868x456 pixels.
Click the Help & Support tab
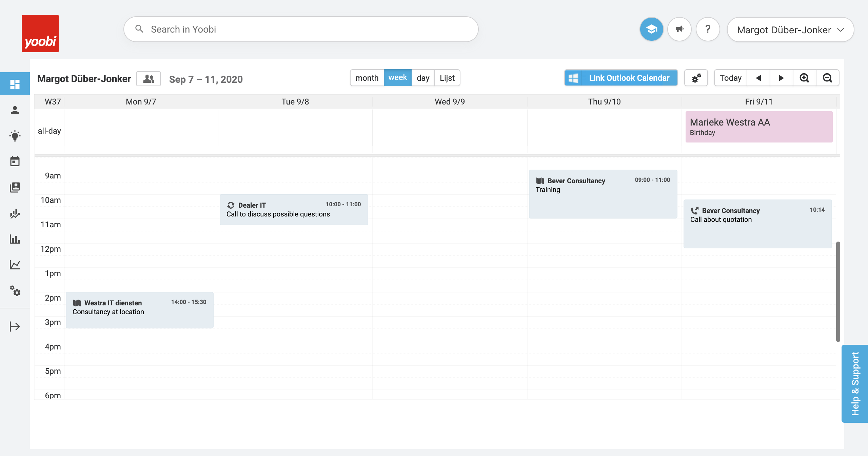tap(855, 383)
